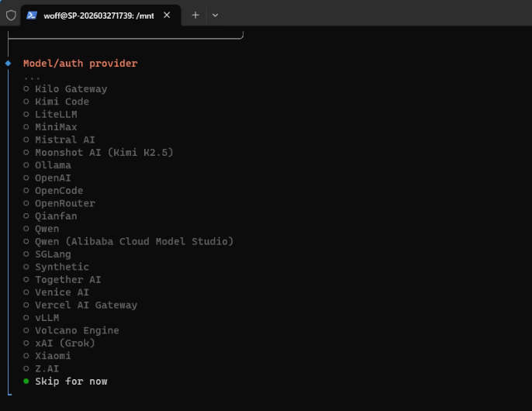This screenshot has width=532, height=411.
Task: Select the Kilo Gateway radio option
Action: click(71, 89)
